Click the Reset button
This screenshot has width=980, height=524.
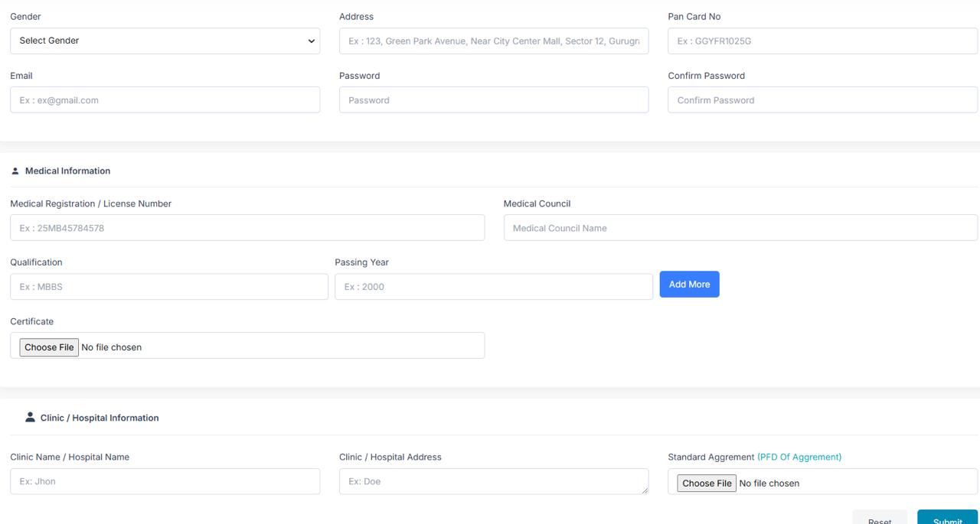(x=880, y=518)
